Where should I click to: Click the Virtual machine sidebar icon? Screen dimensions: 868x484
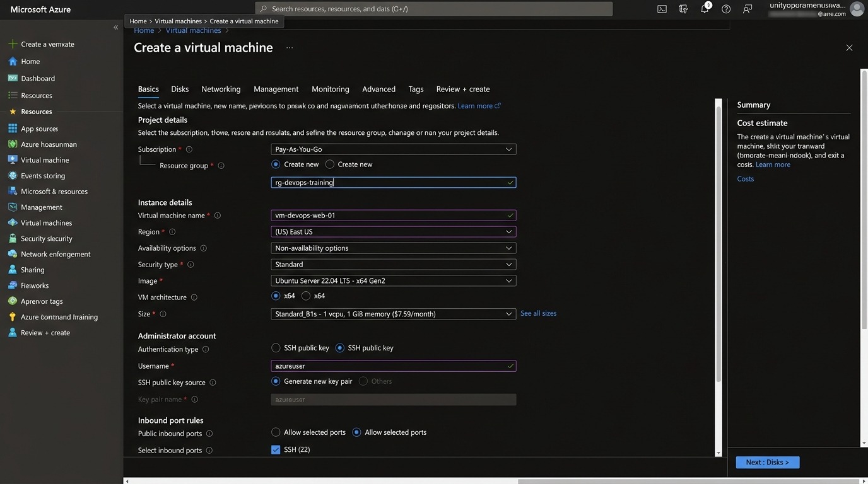coord(13,159)
